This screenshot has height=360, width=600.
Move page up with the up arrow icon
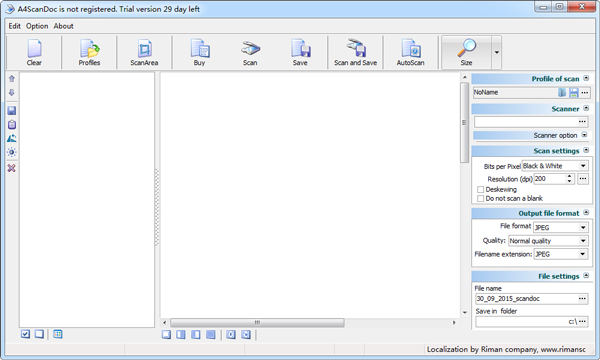pyautogui.click(x=12, y=79)
